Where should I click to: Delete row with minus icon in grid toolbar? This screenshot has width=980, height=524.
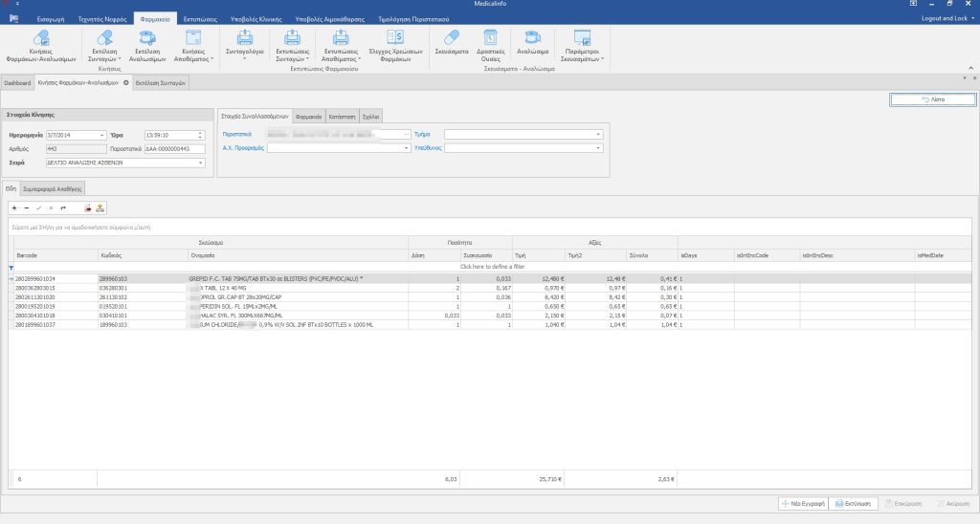[26, 207]
